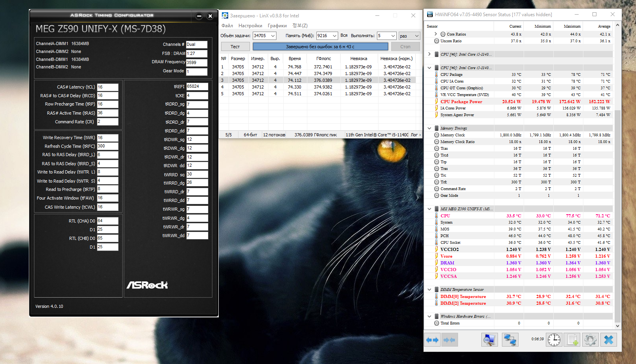Expand the Core Ratios row in HWiNFO
Screen dimensions: 636x364
435,34
